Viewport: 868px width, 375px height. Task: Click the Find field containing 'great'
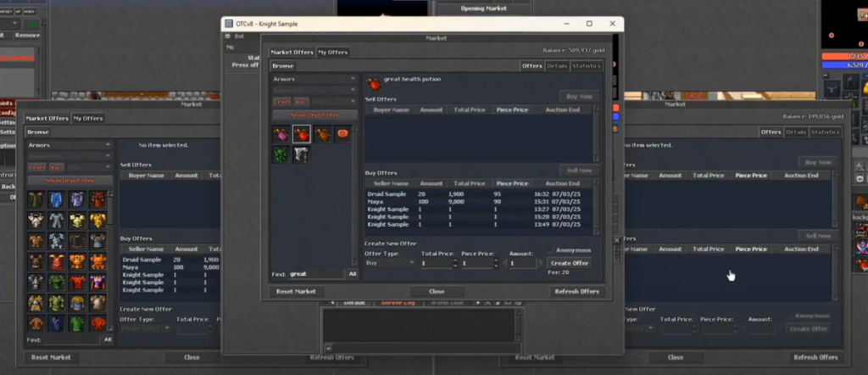[x=317, y=274]
